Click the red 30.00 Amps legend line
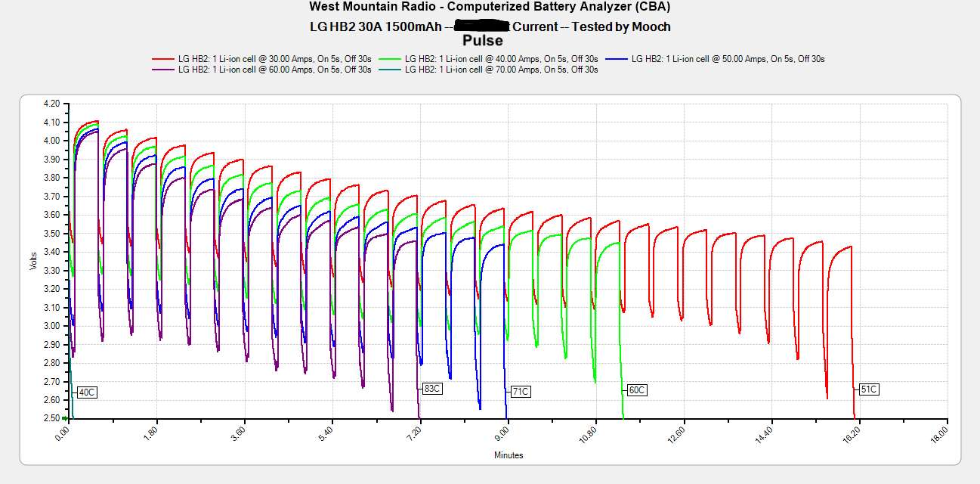The width and height of the screenshot is (980, 484). pos(163,58)
